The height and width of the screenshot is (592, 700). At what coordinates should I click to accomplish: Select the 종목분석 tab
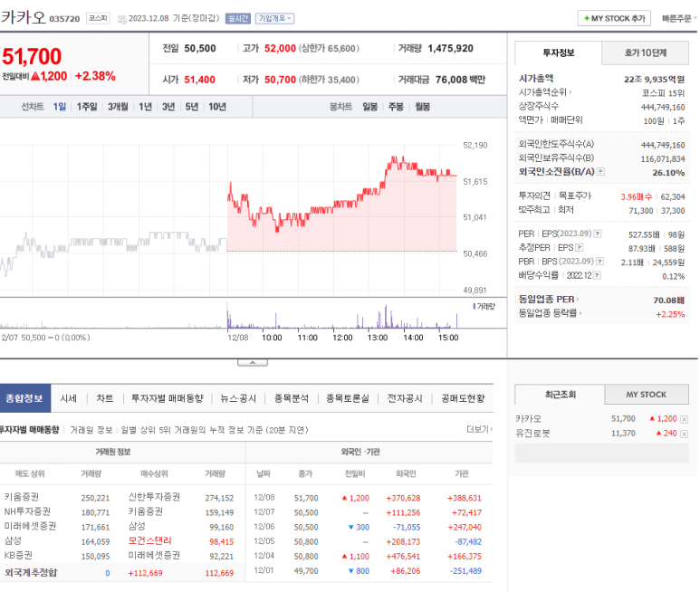(x=291, y=398)
